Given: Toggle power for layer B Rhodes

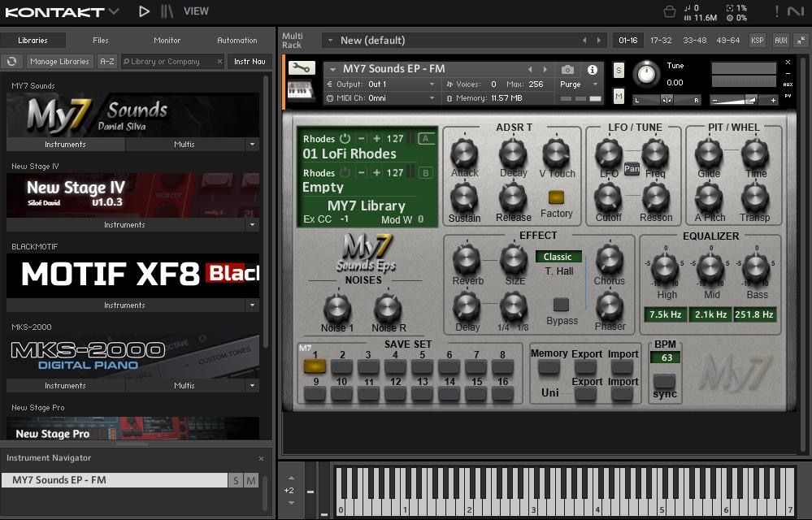Looking at the screenshot, I should click(345, 173).
